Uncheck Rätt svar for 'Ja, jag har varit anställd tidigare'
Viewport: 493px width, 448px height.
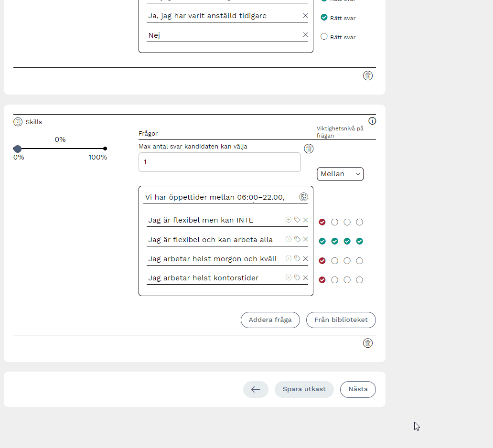pyautogui.click(x=324, y=17)
